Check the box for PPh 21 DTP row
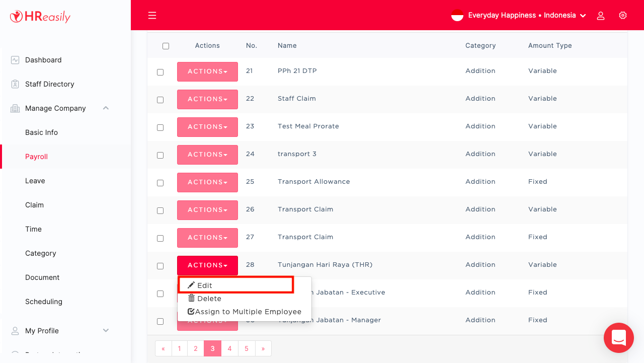 click(x=160, y=72)
